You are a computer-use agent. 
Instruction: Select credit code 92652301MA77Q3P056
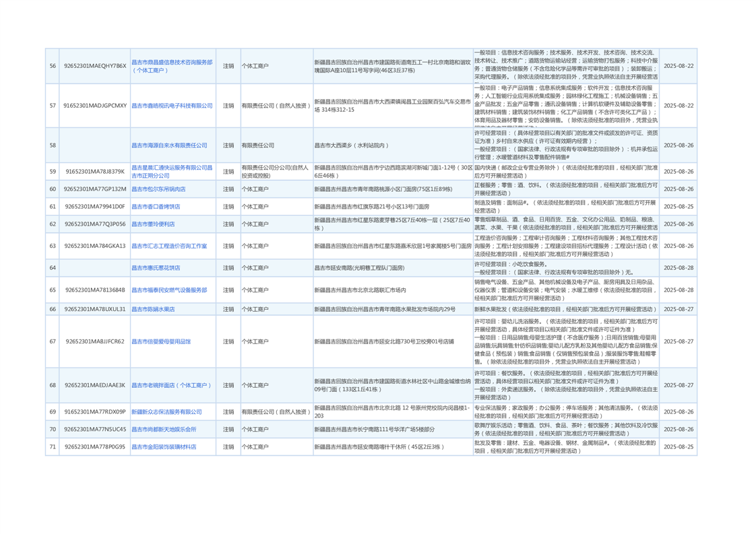tap(95, 224)
